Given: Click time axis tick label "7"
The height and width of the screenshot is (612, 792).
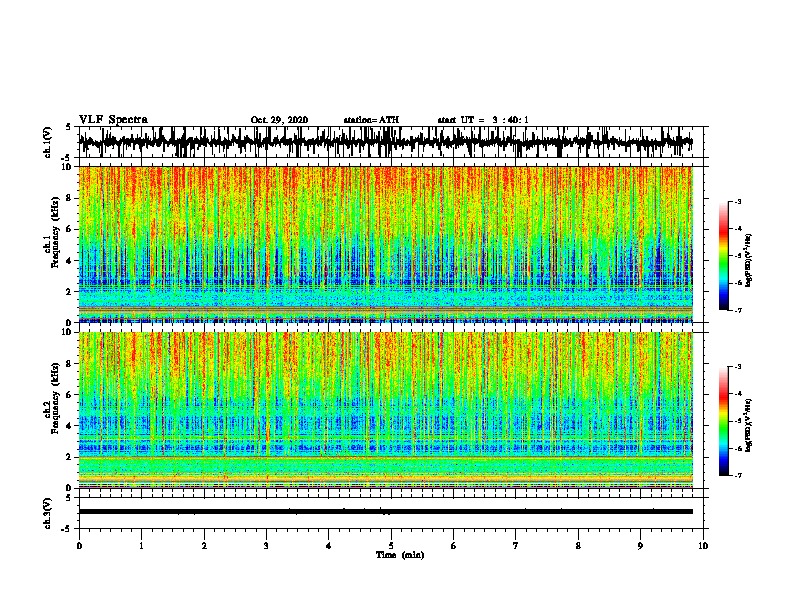Looking at the screenshot, I should [x=516, y=546].
